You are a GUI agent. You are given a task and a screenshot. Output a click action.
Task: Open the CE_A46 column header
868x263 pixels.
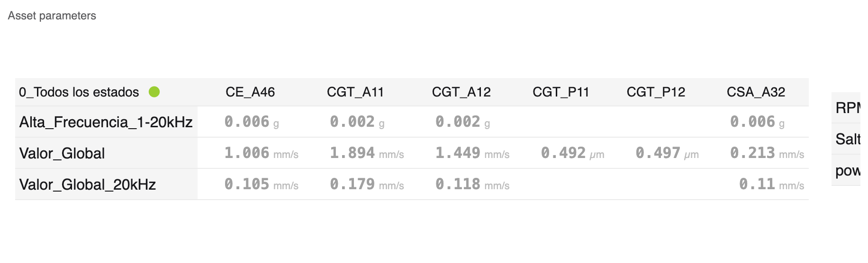(x=250, y=92)
